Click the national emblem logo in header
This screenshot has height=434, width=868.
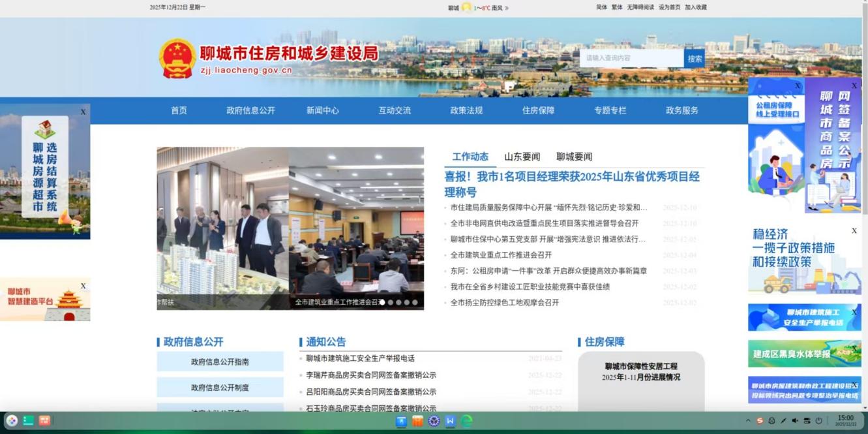(x=177, y=59)
